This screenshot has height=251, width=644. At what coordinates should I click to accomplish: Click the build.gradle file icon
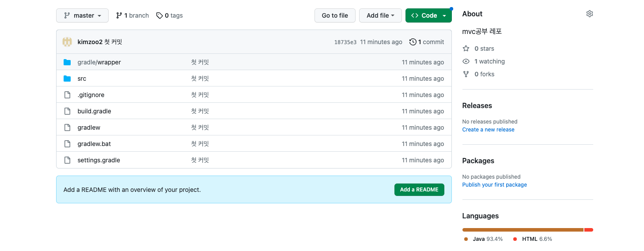67,111
